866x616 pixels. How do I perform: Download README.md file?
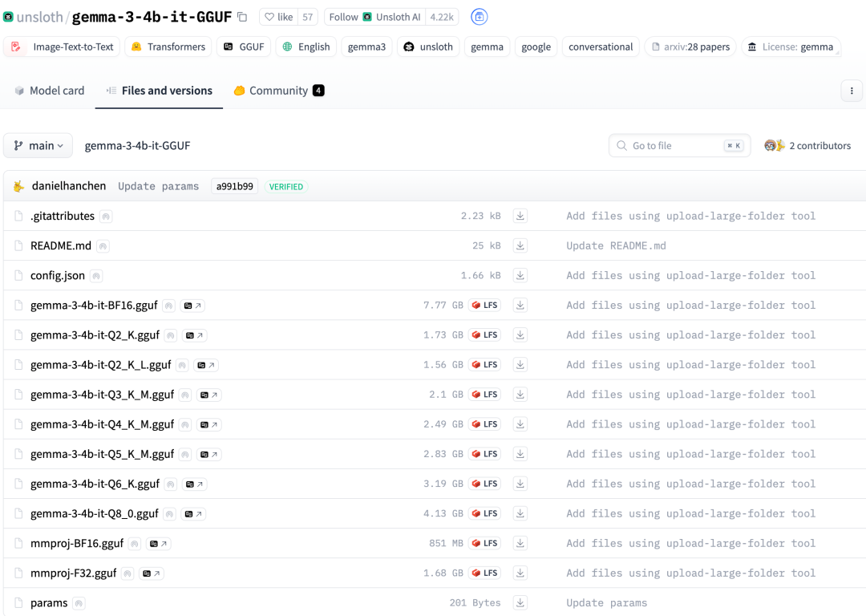(x=520, y=246)
